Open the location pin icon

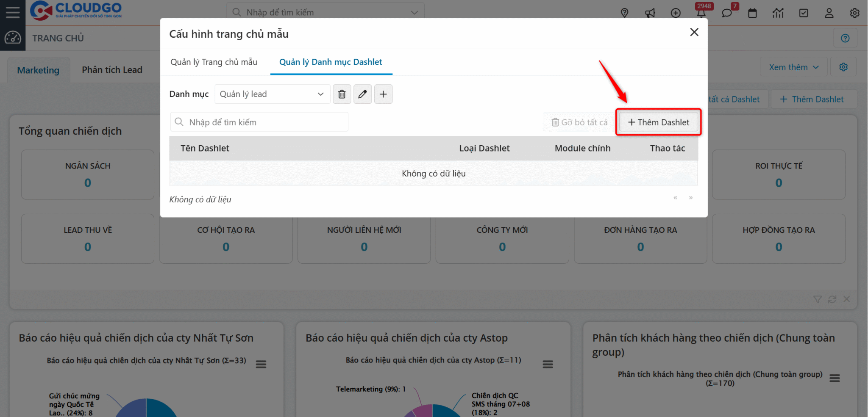624,13
